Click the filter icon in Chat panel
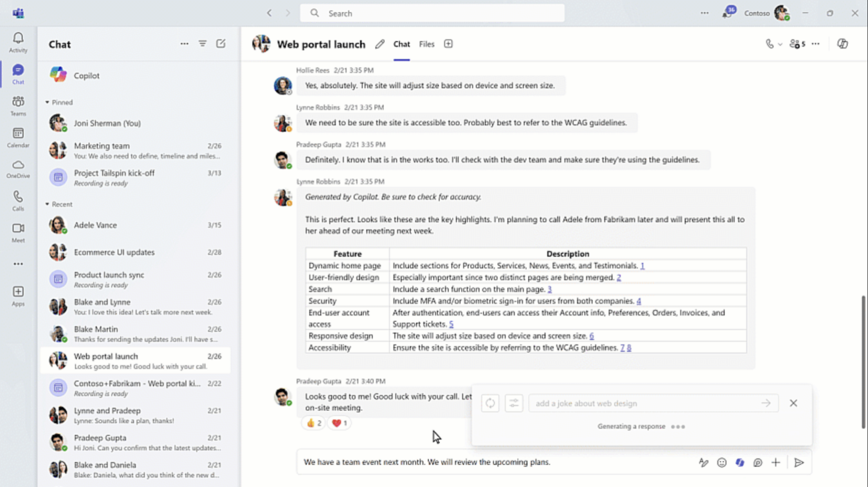Viewport: 868px width, 487px height. pyautogui.click(x=203, y=43)
